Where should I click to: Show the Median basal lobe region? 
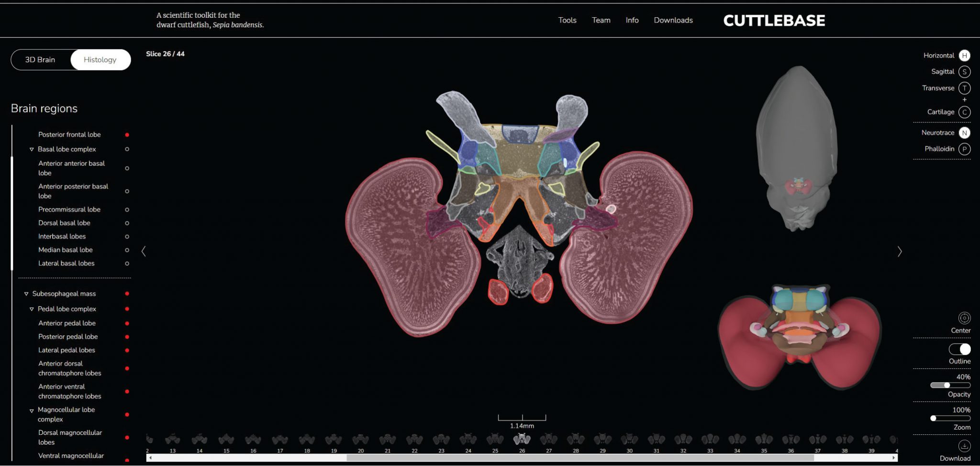tap(127, 250)
